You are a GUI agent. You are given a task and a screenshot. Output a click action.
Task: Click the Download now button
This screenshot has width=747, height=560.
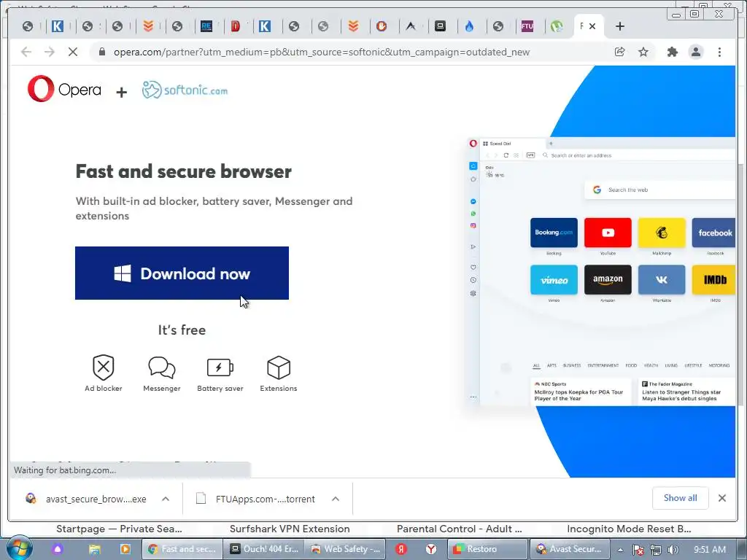182,273
